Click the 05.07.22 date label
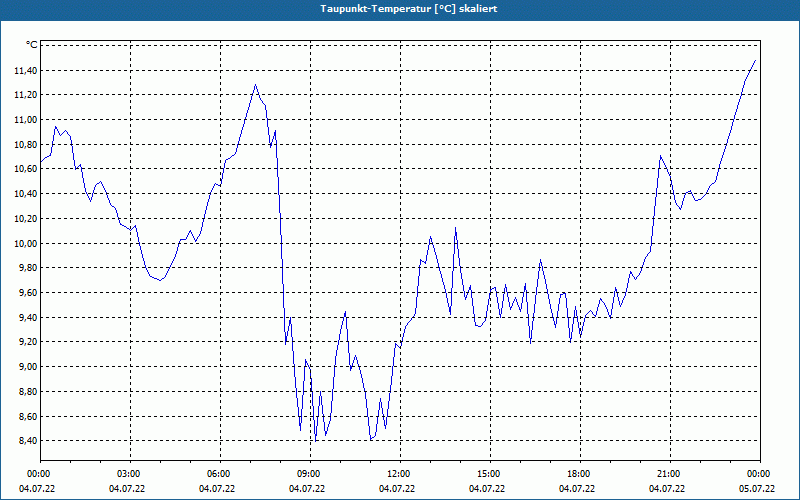800x500 pixels. pos(757,489)
